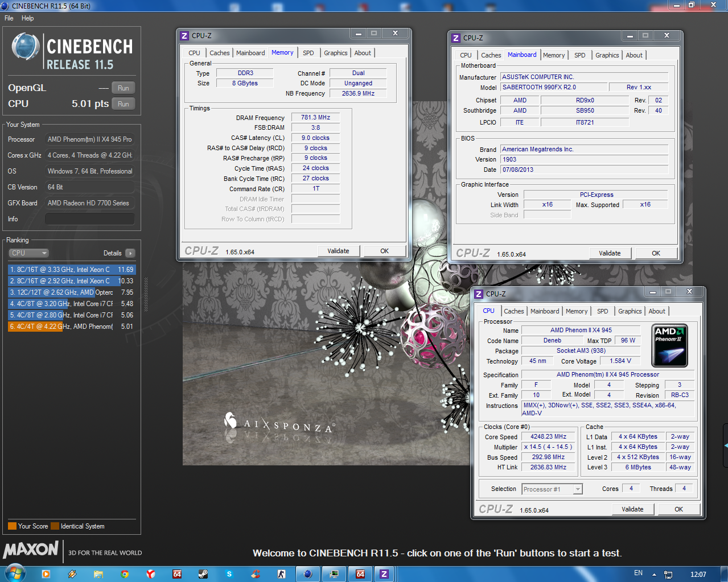This screenshot has height=582, width=728.
Task: Click OK in Memory CPU-Z window
Action: [385, 251]
